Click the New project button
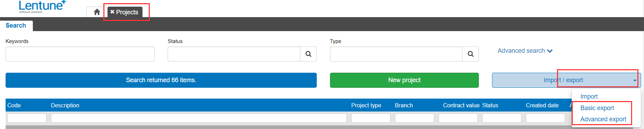This screenshot has height=129, width=644. [x=404, y=80]
